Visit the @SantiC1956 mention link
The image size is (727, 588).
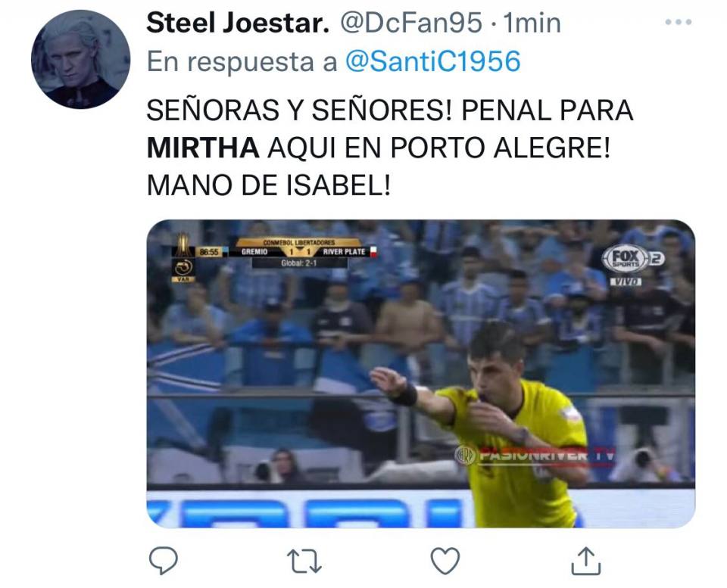433,61
